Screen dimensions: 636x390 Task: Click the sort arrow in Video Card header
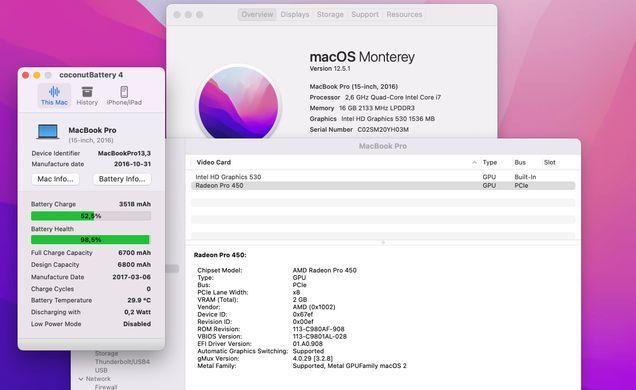click(474, 163)
